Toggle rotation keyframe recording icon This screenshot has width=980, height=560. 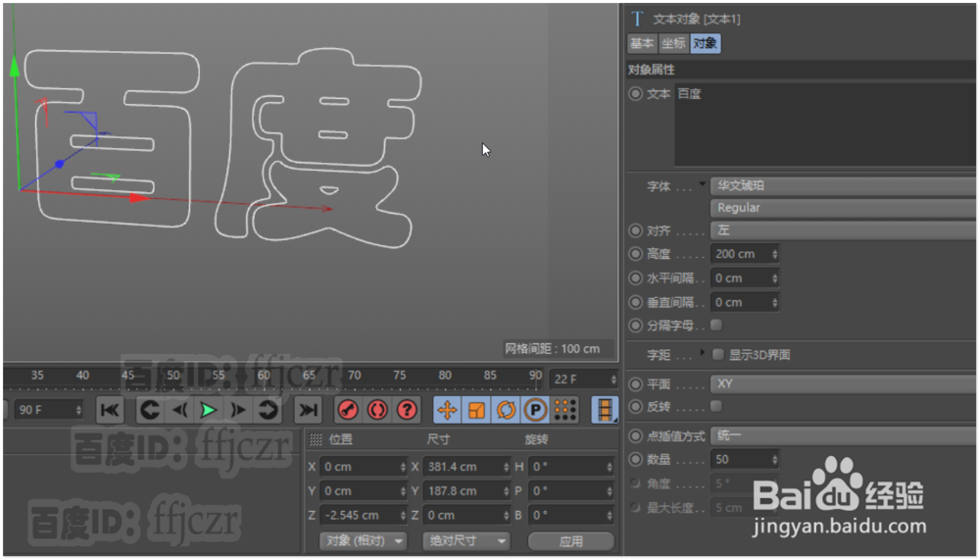click(506, 411)
